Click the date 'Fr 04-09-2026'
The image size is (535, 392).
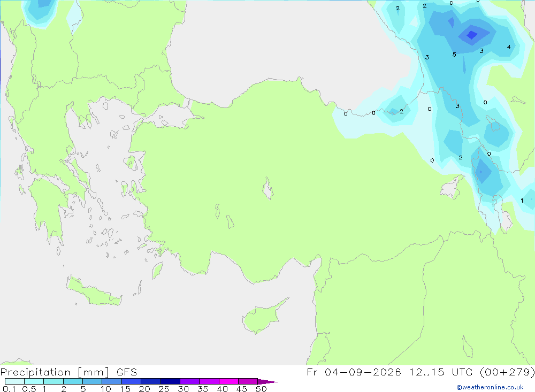click(354, 372)
